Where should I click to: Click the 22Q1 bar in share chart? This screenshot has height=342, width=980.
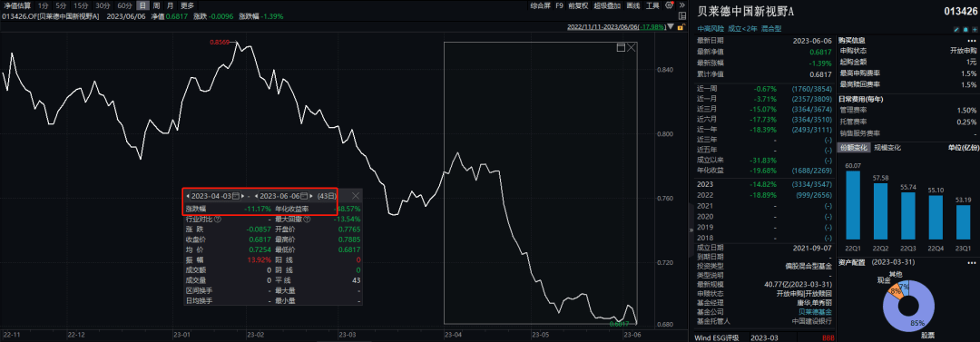[x=852, y=206]
